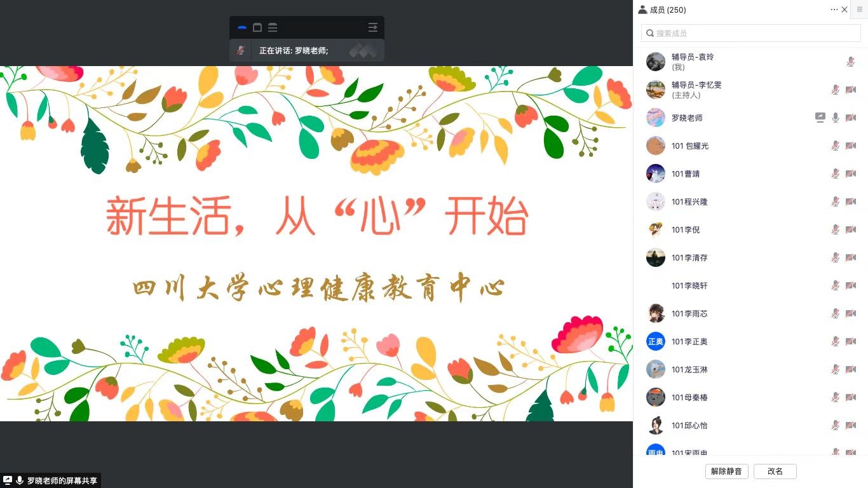Toggle the muted mic icon for 101 包耀光
This screenshot has height=488, width=868.
pyautogui.click(x=836, y=146)
